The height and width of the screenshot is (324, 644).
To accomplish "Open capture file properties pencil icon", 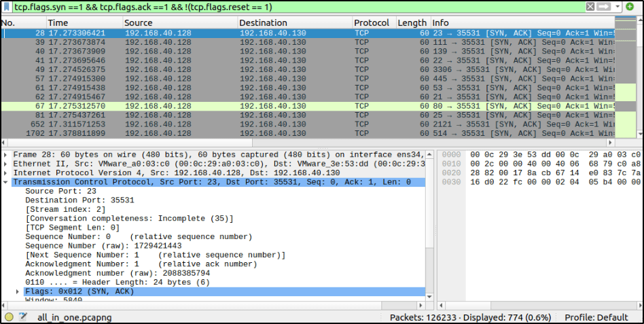I will [x=23, y=317].
